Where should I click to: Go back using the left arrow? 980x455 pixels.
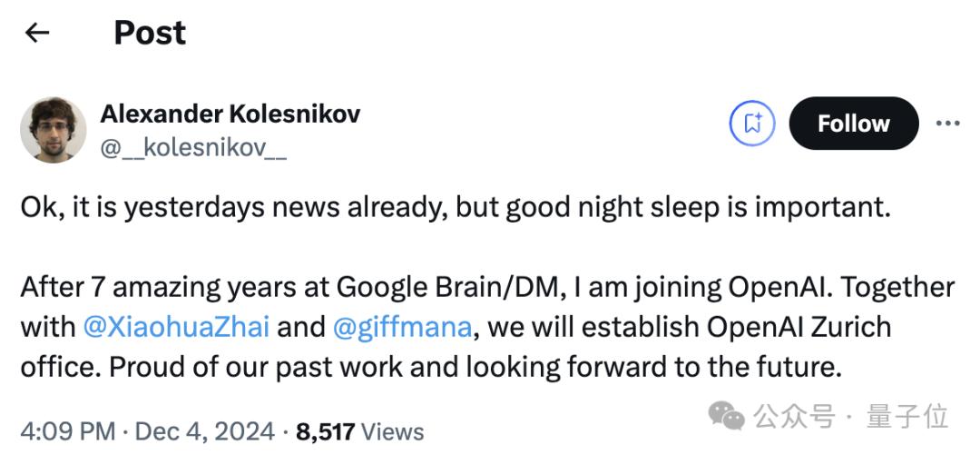pos(37,33)
